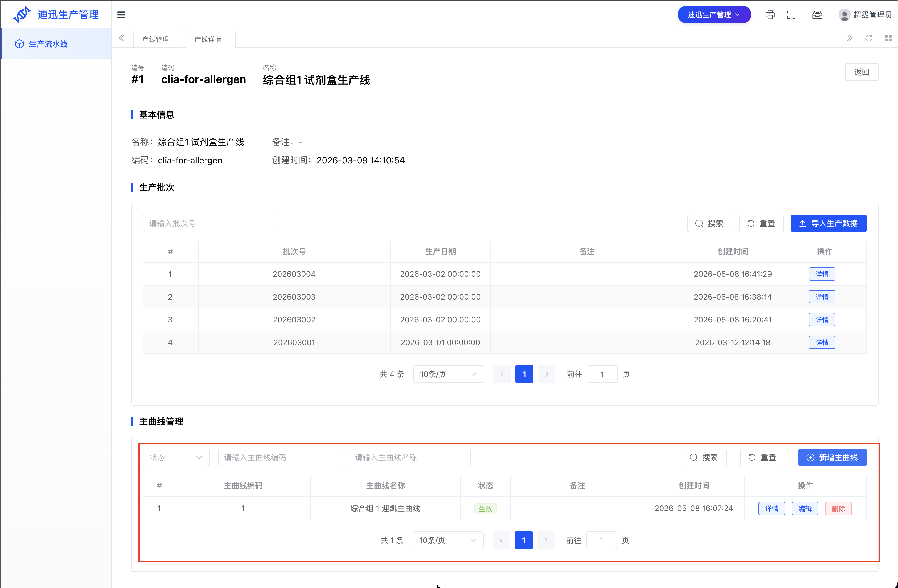Click 创建时间 value 2026-03-09 14:10:54
This screenshot has width=898, height=588.
point(360,160)
